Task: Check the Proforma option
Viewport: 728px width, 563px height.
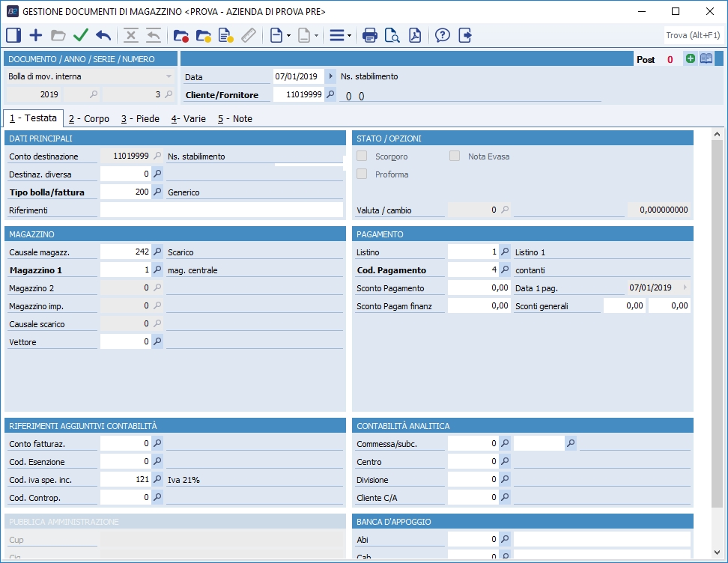Action: (x=362, y=174)
